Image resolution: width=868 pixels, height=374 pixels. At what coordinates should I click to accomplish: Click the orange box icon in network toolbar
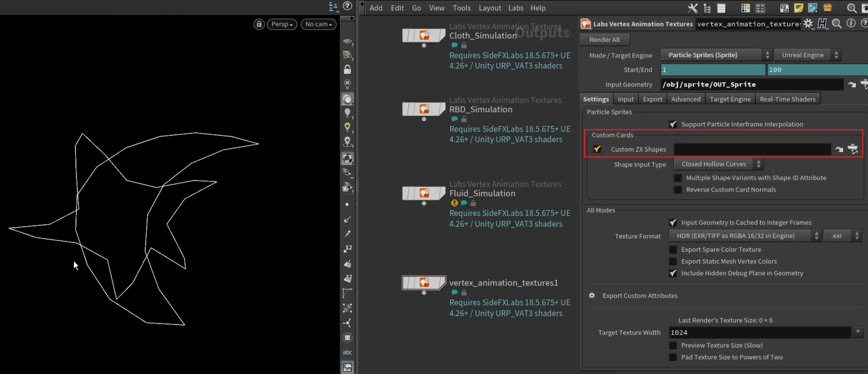click(827, 8)
